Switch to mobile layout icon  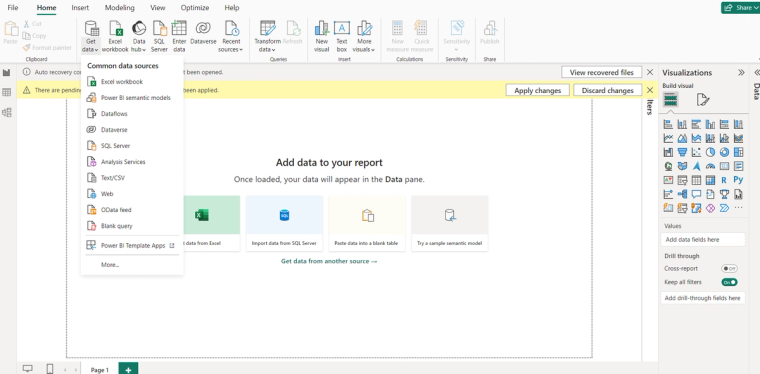[49, 369]
